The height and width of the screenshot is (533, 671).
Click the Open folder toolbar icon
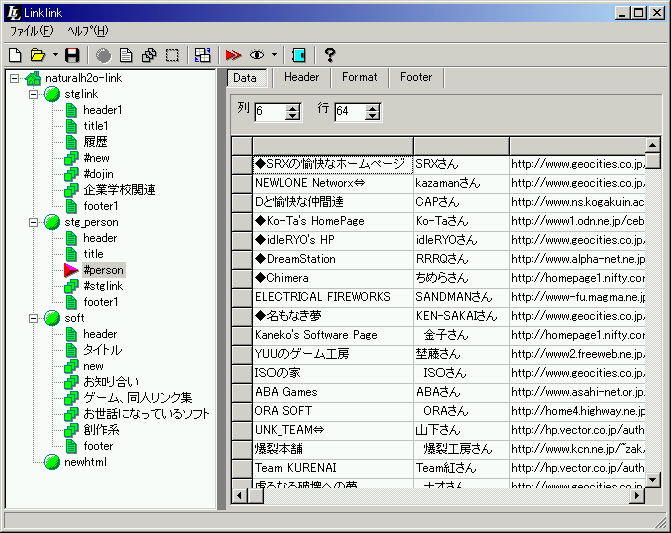38,55
